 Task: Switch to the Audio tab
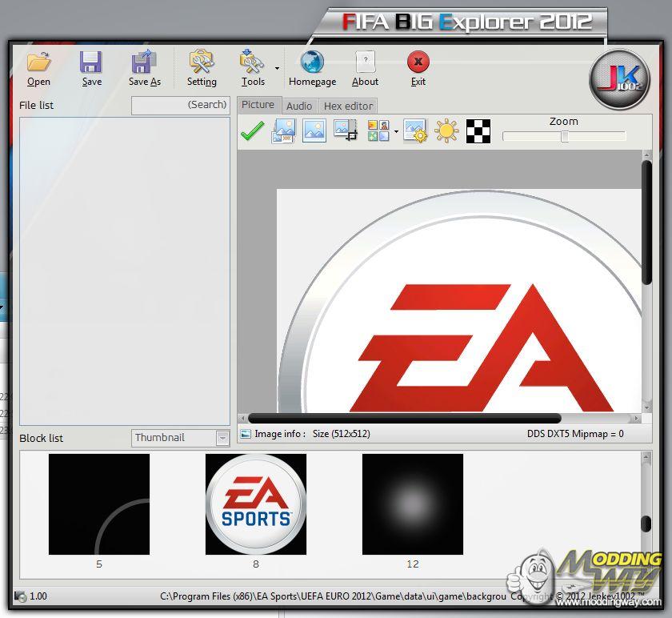click(299, 106)
